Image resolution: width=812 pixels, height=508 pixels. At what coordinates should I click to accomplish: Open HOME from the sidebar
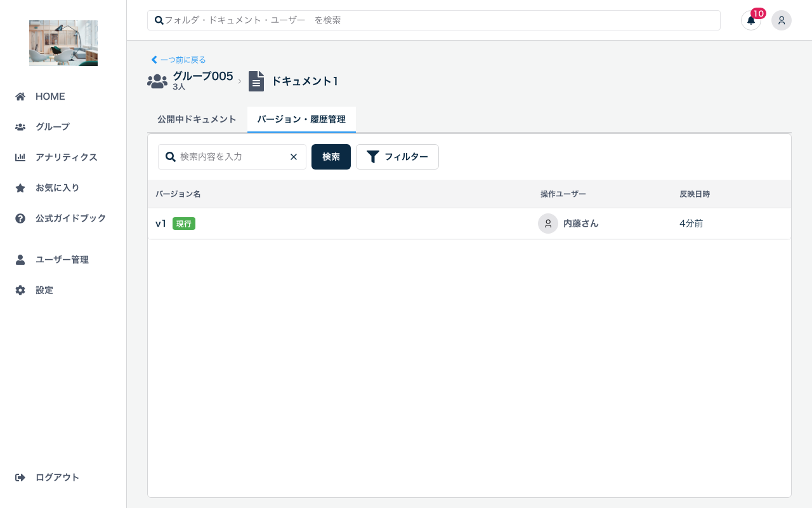tap(50, 97)
